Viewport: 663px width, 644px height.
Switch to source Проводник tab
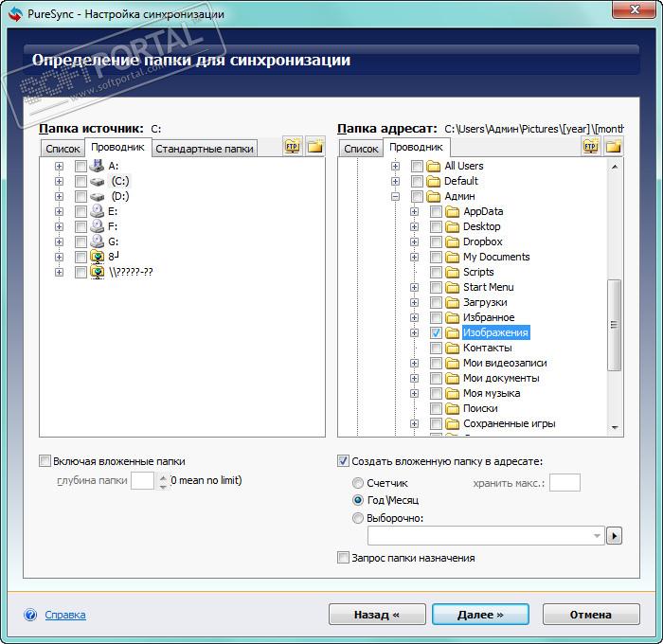click(x=118, y=147)
